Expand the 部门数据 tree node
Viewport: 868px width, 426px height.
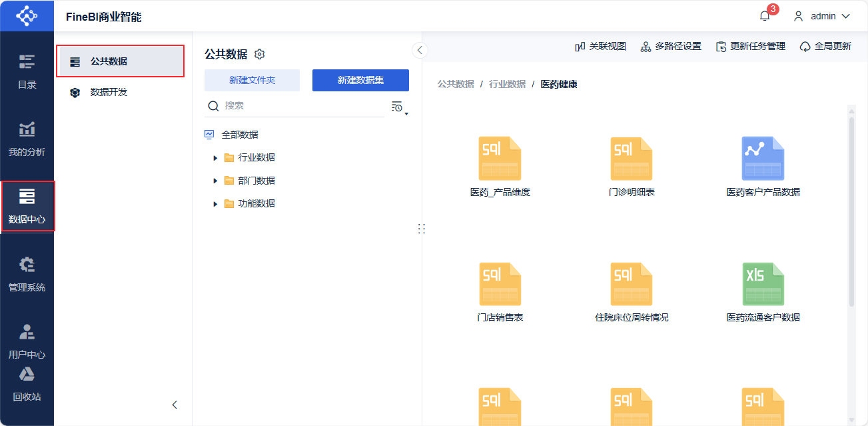click(x=215, y=181)
